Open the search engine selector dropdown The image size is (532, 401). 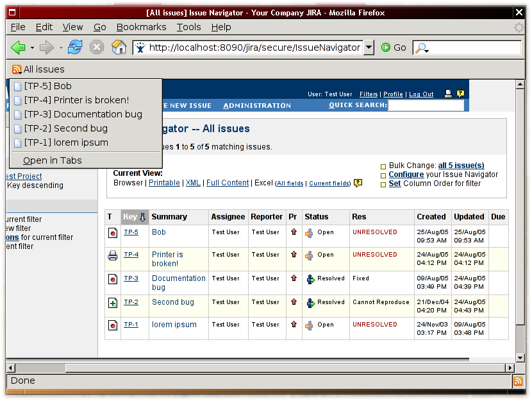click(x=422, y=47)
